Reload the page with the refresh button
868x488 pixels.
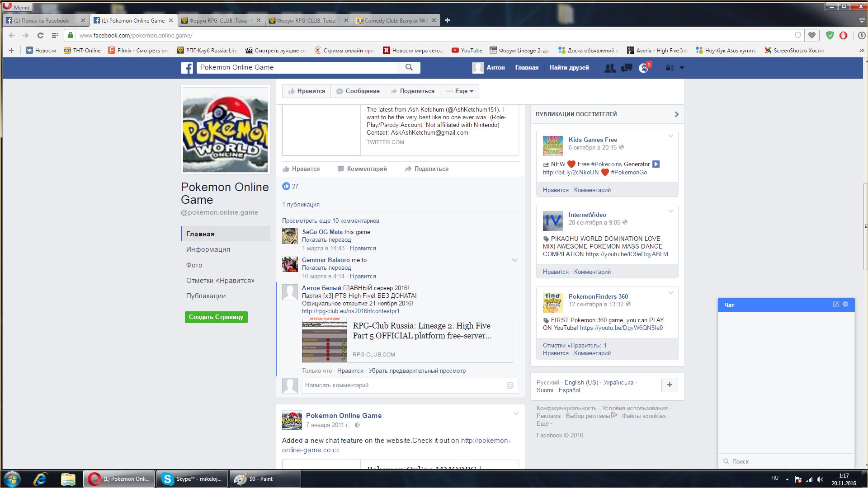click(40, 35)
